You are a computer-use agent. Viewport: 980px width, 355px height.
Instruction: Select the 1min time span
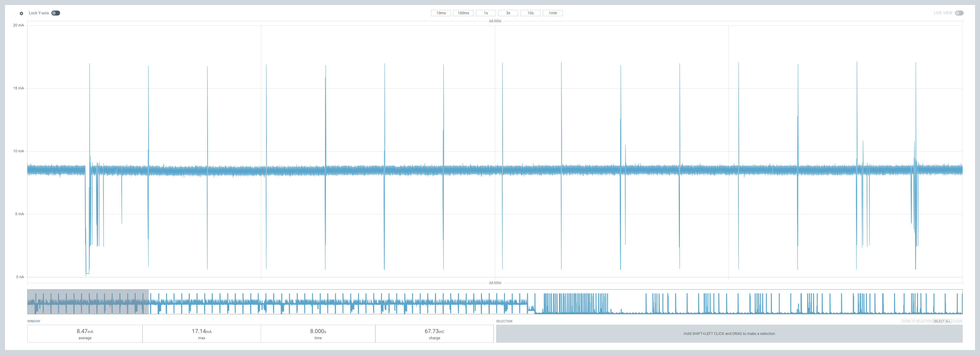click(x=552, y=13)
